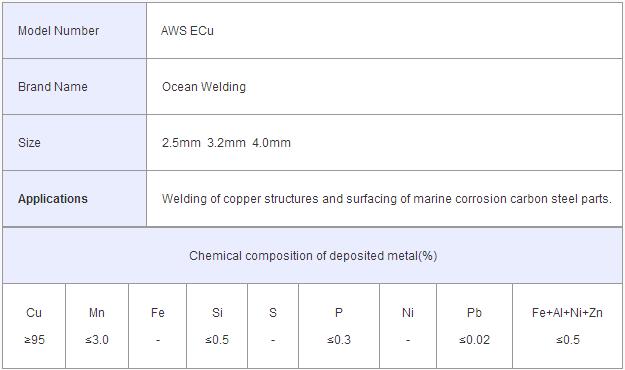Click the Mn element label
Screen dimensions: 625x370
(x=97, y=313)
